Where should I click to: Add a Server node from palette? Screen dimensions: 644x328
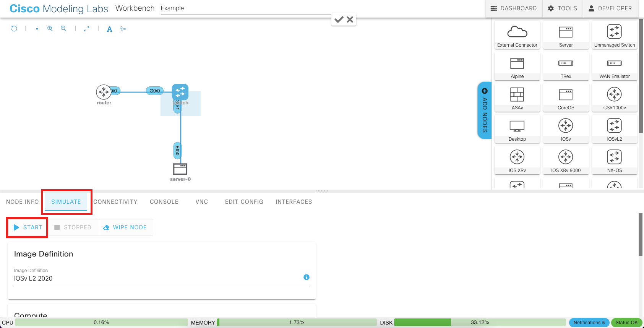(x=566, y=35)
